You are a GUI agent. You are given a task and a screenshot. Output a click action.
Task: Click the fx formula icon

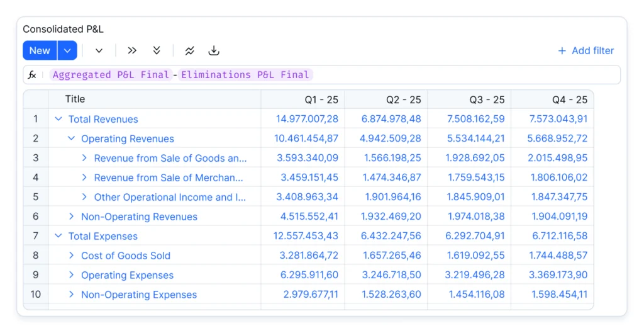click(x=32, y=75)
